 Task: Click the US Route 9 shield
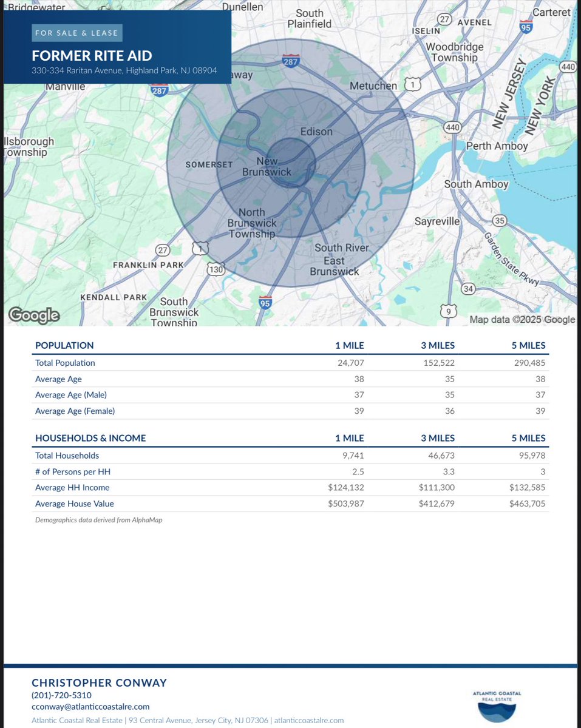coord(447,312)
